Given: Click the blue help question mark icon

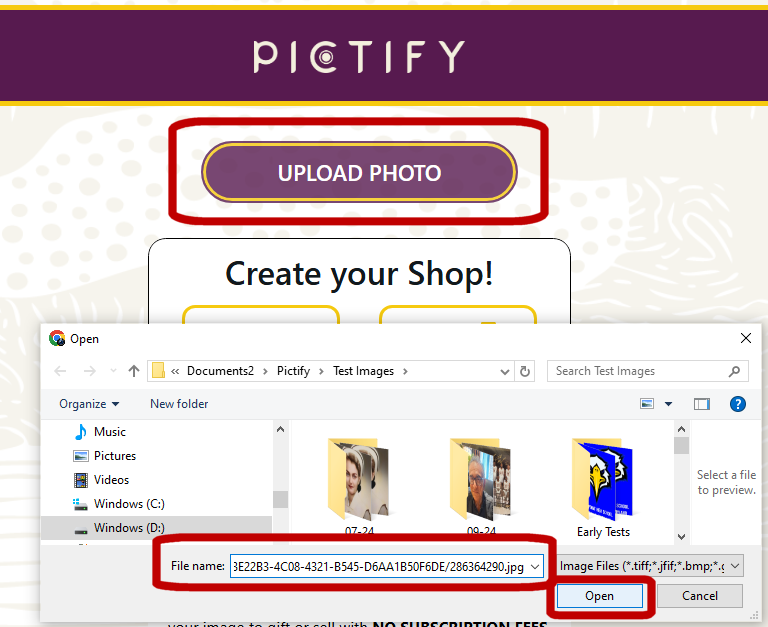Looking at the screenshot, I should click(738, 404).
